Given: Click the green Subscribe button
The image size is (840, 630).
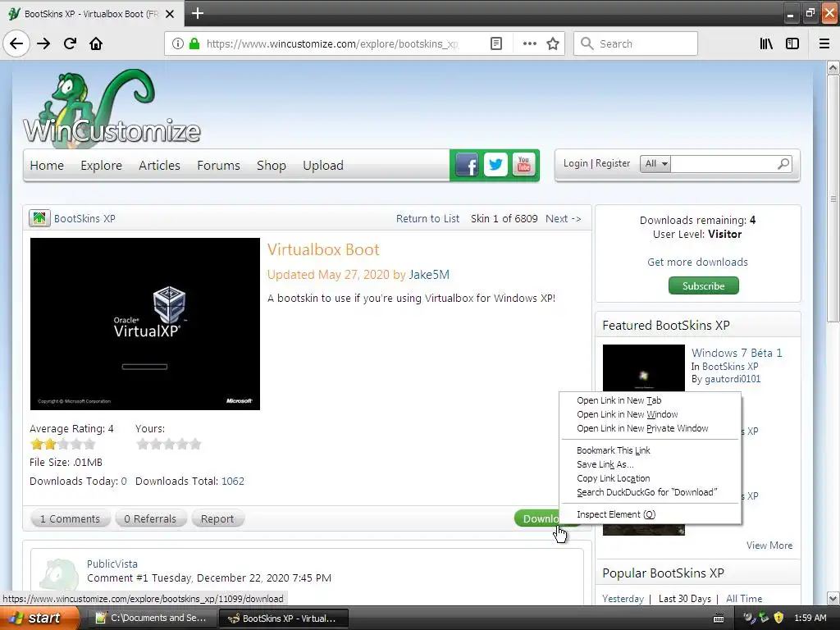Looking at the screenshot, I should 703,285.
